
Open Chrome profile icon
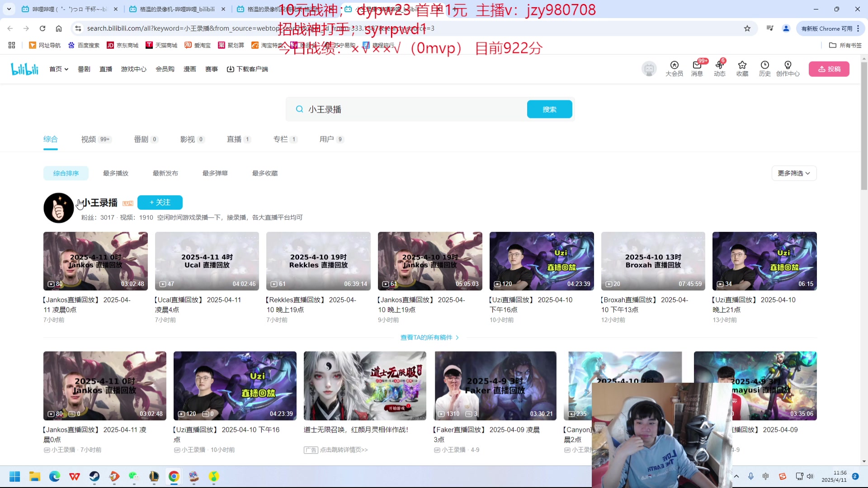pos(786,28)
